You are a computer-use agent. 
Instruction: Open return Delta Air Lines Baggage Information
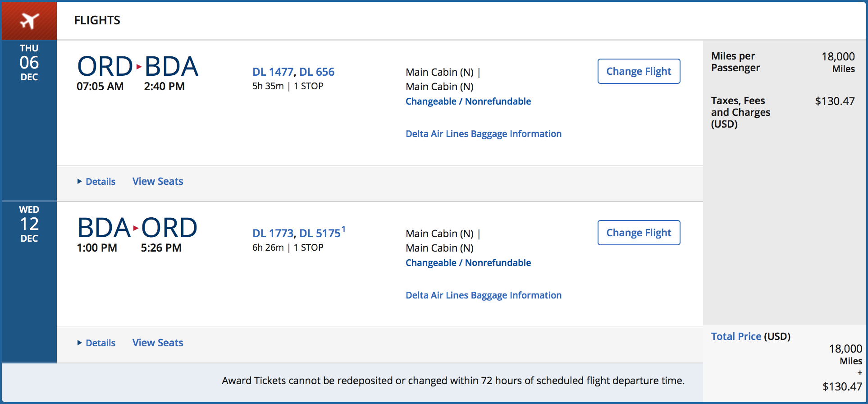click(484, 295)
